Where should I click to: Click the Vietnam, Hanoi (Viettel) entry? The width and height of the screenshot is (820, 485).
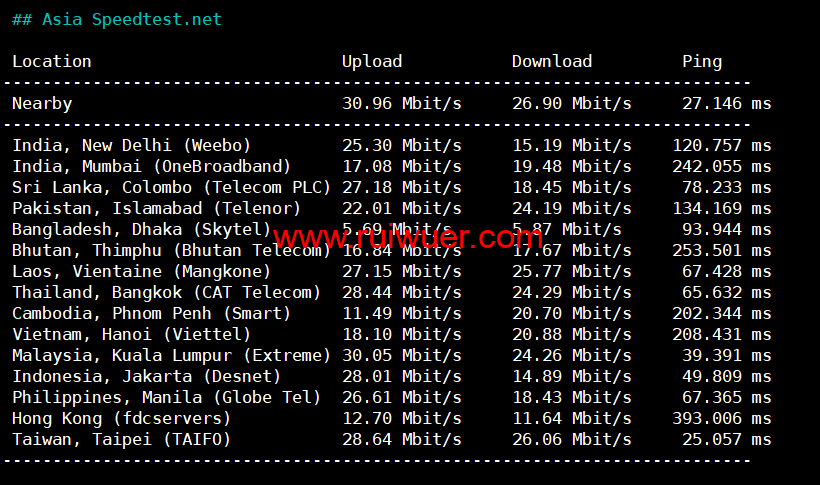point(131,334)
